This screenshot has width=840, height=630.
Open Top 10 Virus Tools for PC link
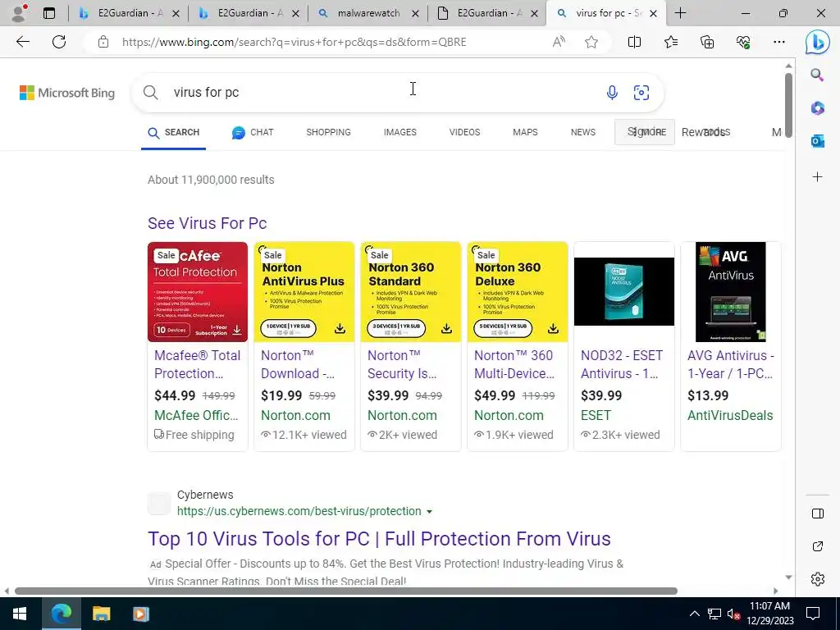click(379, 539)
